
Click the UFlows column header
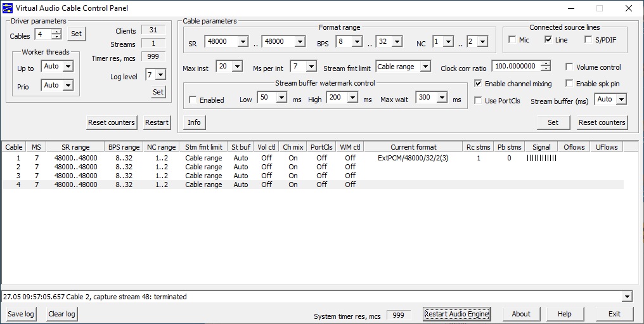tap(607, 147)
